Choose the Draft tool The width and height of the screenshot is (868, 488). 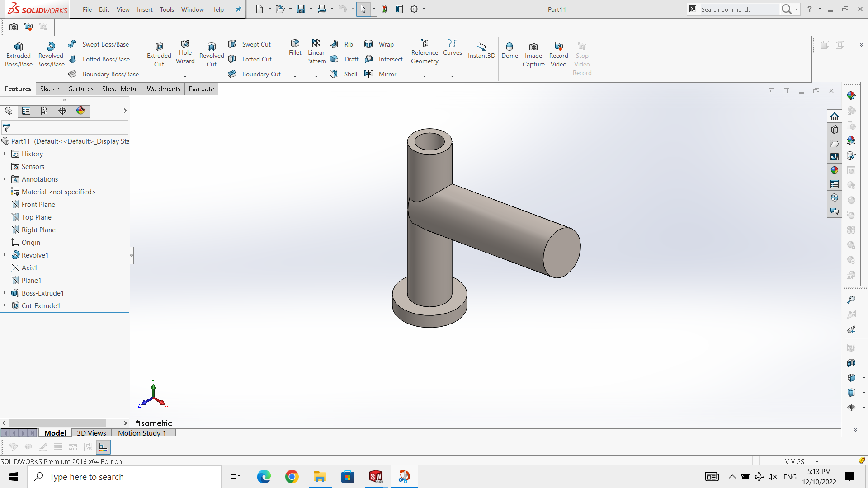pyautogui.click(x=344, y=59)
